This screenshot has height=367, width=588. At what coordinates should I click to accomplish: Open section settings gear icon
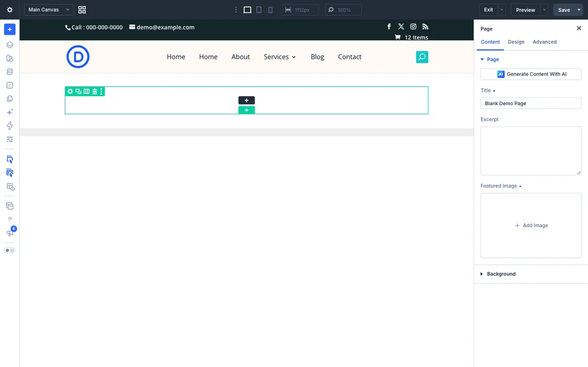[x=70, y=91]
